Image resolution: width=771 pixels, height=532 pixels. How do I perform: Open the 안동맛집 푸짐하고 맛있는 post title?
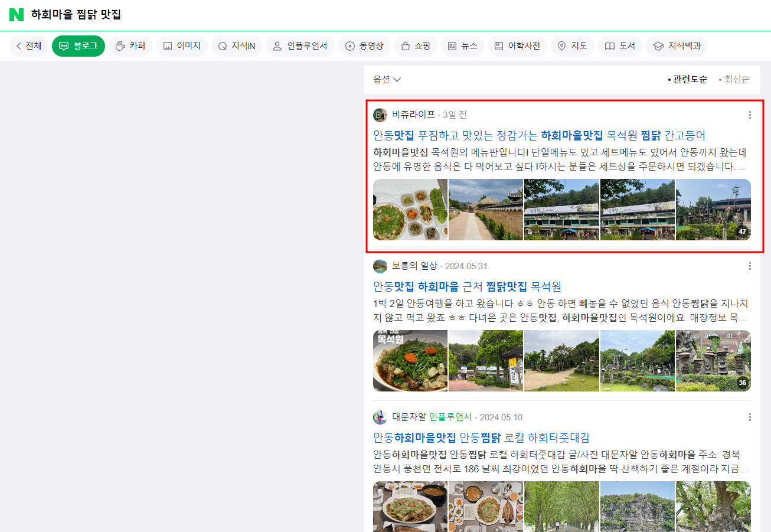coord(539,135)
